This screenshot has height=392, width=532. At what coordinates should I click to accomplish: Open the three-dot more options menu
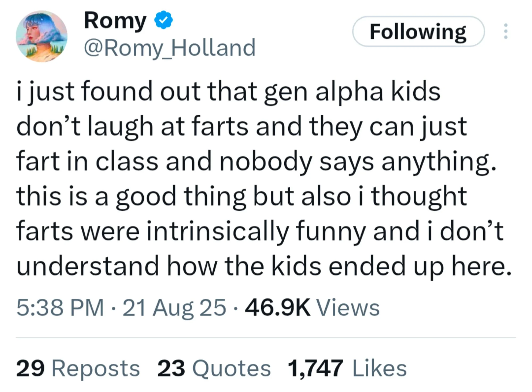point(506,31)
